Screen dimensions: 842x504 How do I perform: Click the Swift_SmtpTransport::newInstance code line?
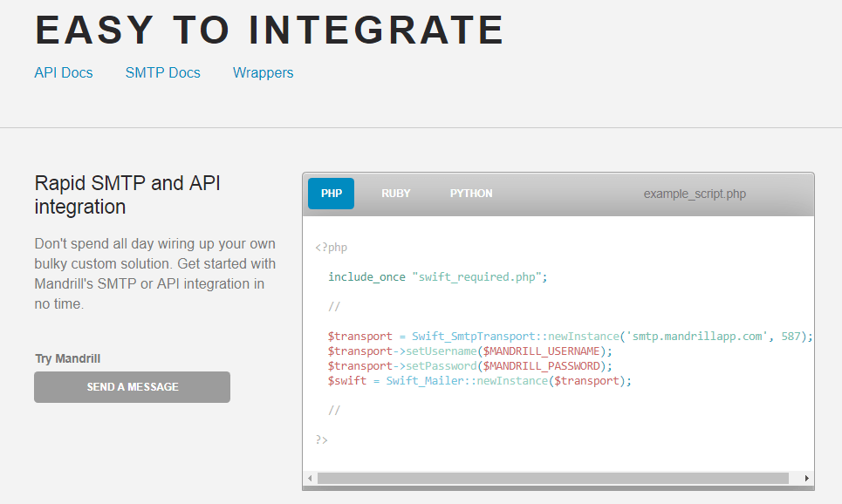click(571, 337)
